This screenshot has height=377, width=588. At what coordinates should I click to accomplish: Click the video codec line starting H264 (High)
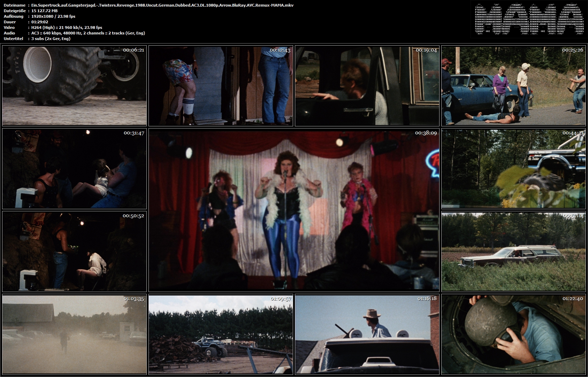coord(67,28)
